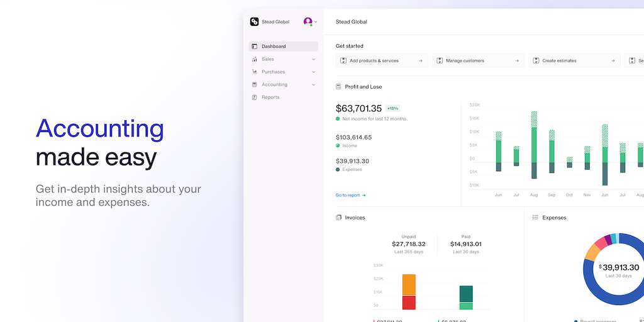
Task: Open the Sales sidebar item
Action: click(x=284, y=59)
